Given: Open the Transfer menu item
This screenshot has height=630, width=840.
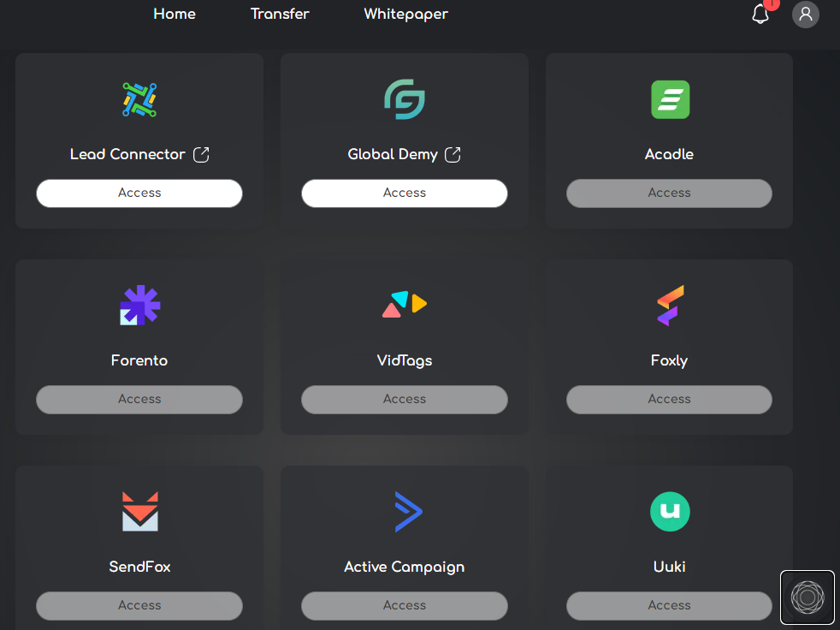Looking at the screenshot, I should pos(280,14).
